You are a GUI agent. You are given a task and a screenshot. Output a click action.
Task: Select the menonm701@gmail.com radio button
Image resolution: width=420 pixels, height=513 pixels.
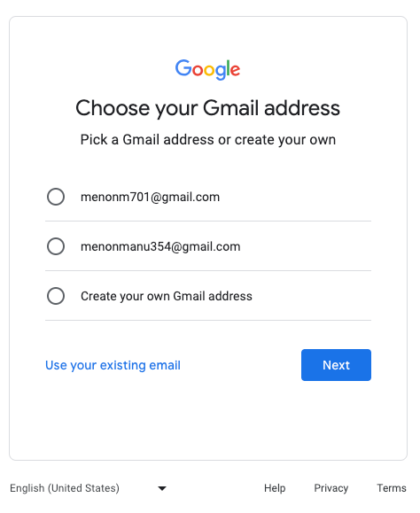[56, 197]
